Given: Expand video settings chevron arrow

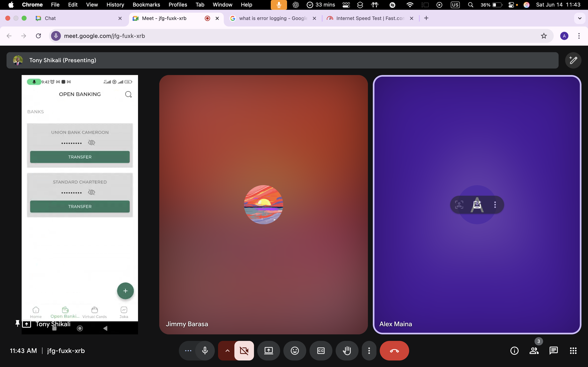Looking at the screenshot, I should (x=227, y=350).
